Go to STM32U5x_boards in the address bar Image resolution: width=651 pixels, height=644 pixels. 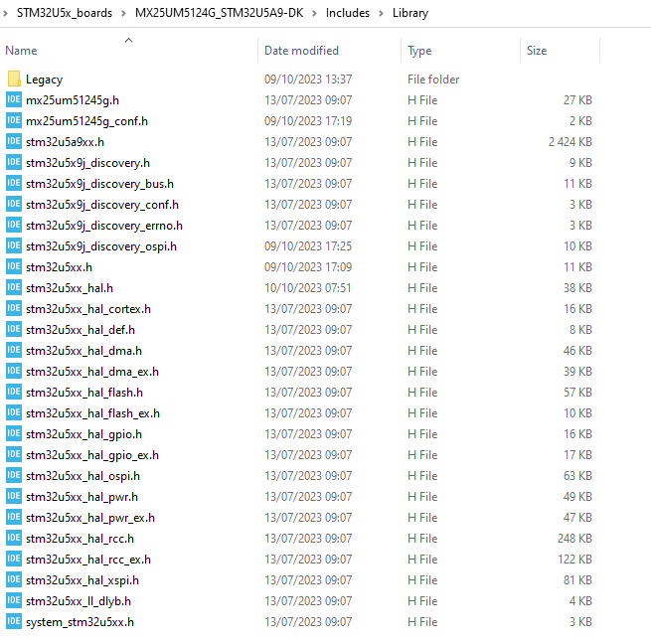point(65,13)
